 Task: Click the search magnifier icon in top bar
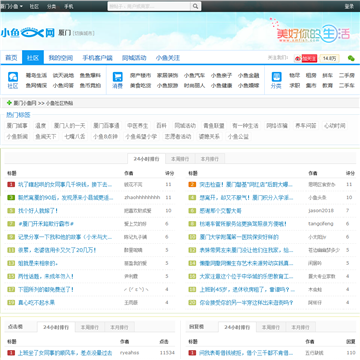[x=196, y=6]
